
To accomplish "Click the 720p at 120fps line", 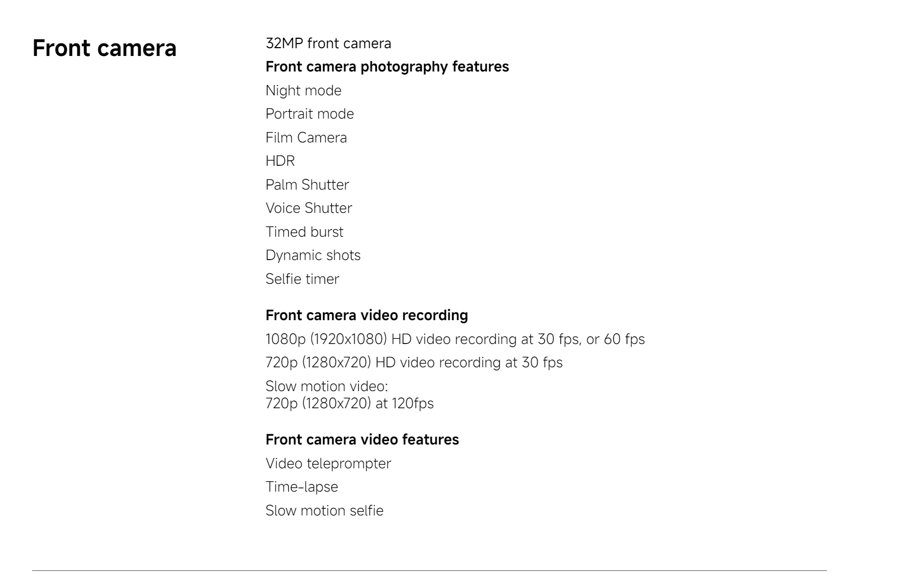I will [x=349, y=404].
